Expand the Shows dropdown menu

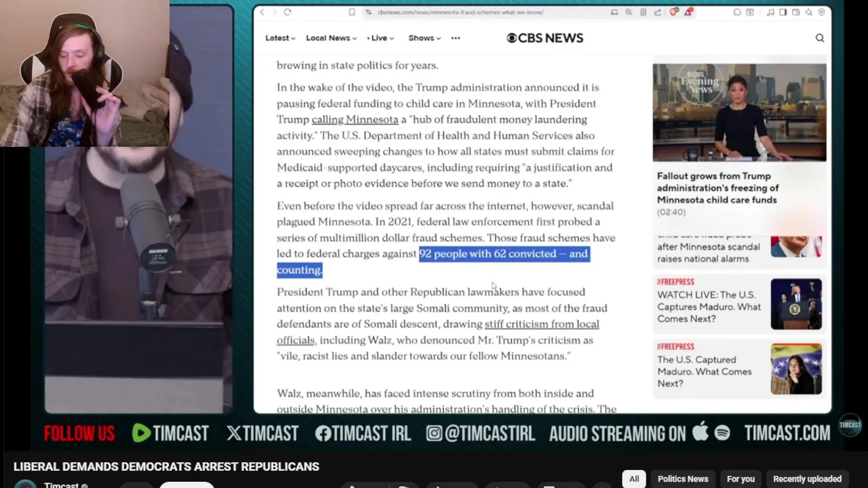point(425,38)
